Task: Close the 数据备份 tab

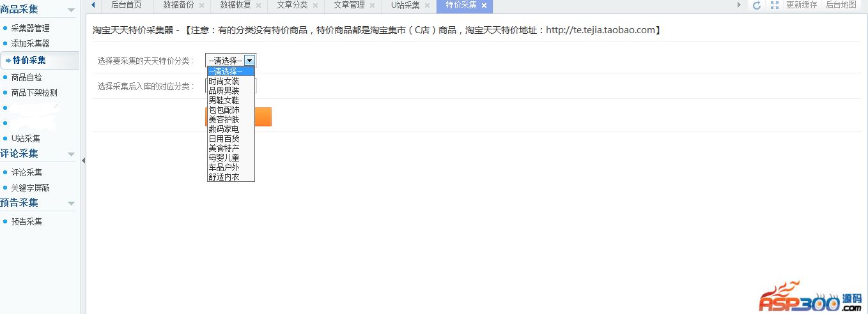Action: pos(201,5)
